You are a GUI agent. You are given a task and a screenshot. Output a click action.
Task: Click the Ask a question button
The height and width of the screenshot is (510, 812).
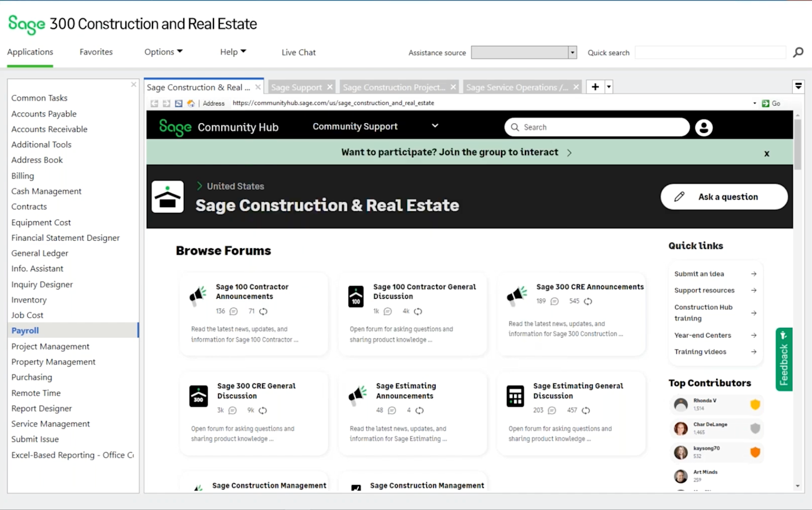coord(724,197)
